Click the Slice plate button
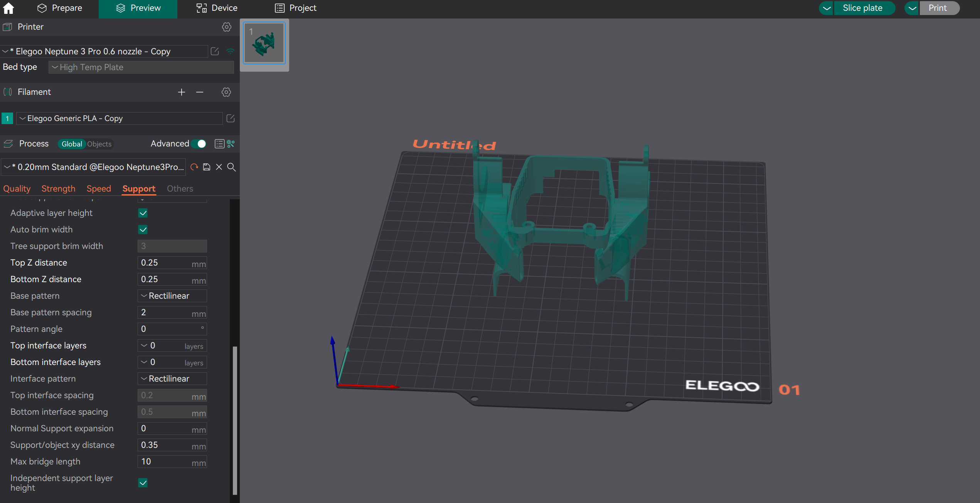Viewport: 980px width, 503px height. [x=862, y=8]
